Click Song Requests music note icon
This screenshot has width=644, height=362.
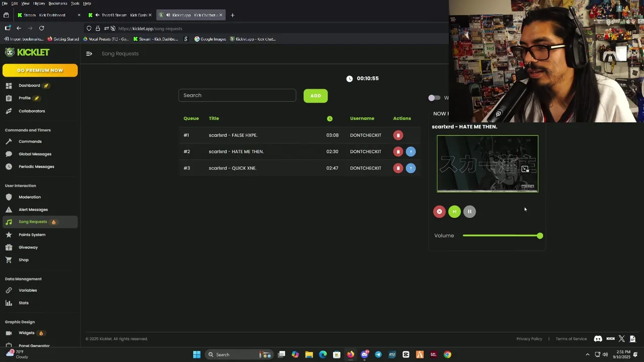click(x=9, y=222)
